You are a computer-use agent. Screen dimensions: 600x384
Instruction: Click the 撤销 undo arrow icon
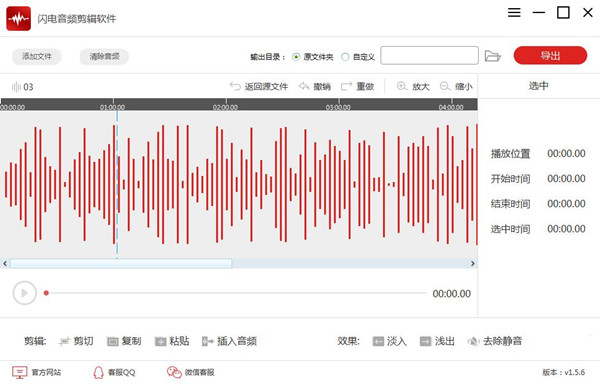pyautogui.click(x=304, y=86)
